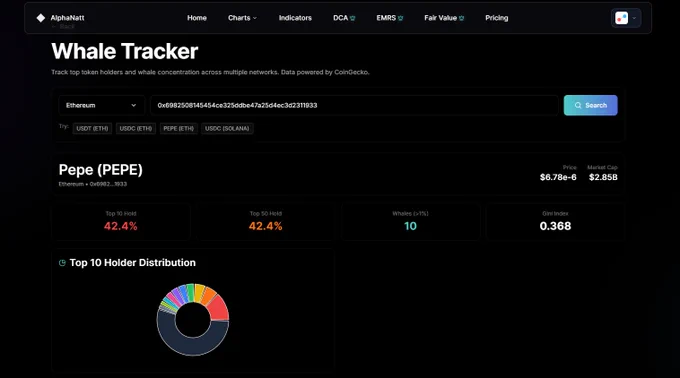Click the crown icon next to EMRS
The height and width of the screenshot is (378, 680).
point(401,18)
